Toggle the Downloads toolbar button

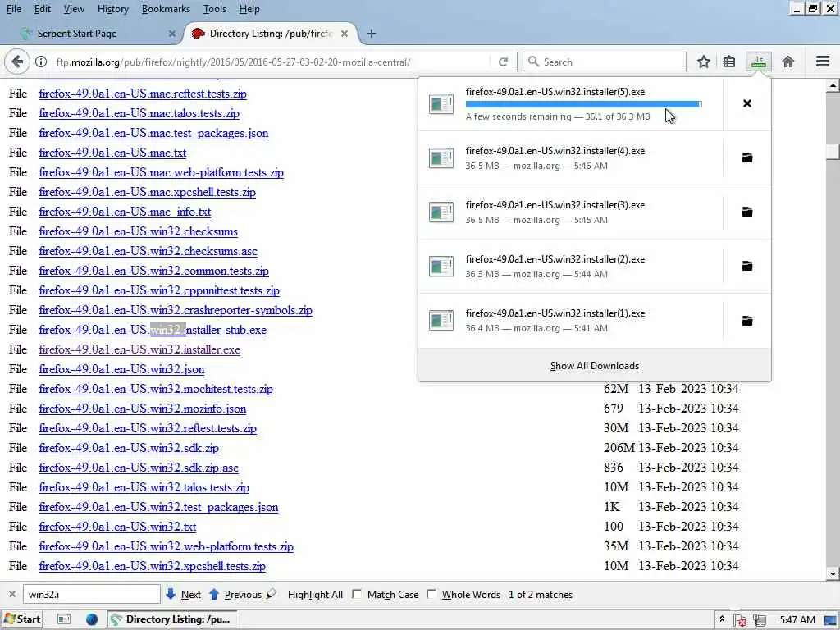tap(758, 62)
